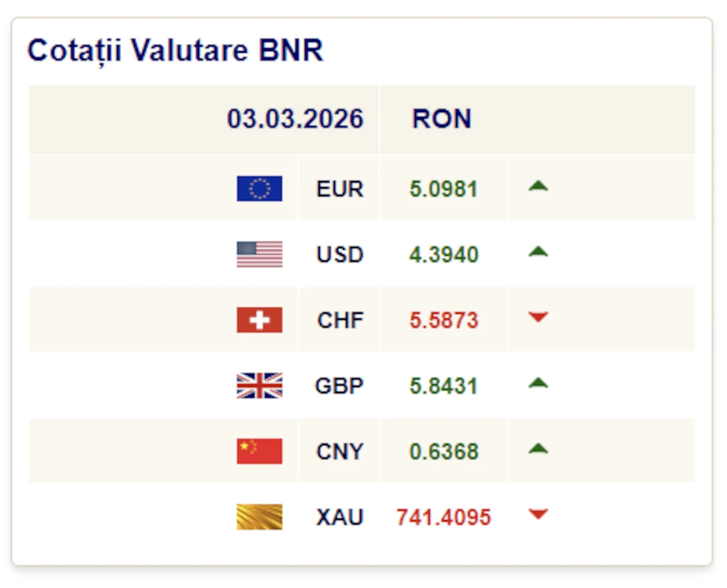Image resolution: width=727 pixels, height=588 pixels.
Task: Click the GBP currency label
Action: (339, 386)
